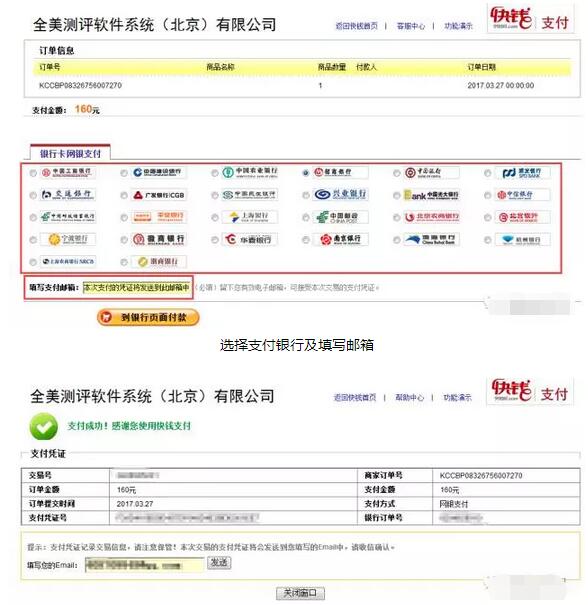The width and height of the screenshot is (588, 605).
Task: Click the China Construction Bank 建设银行 logo
Action: 159,172
